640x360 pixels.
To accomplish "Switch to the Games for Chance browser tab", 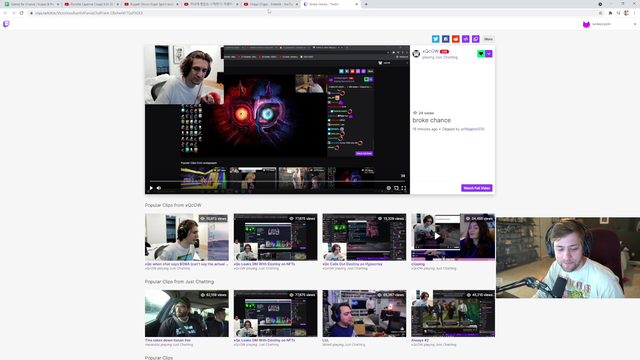I will 32,4.
